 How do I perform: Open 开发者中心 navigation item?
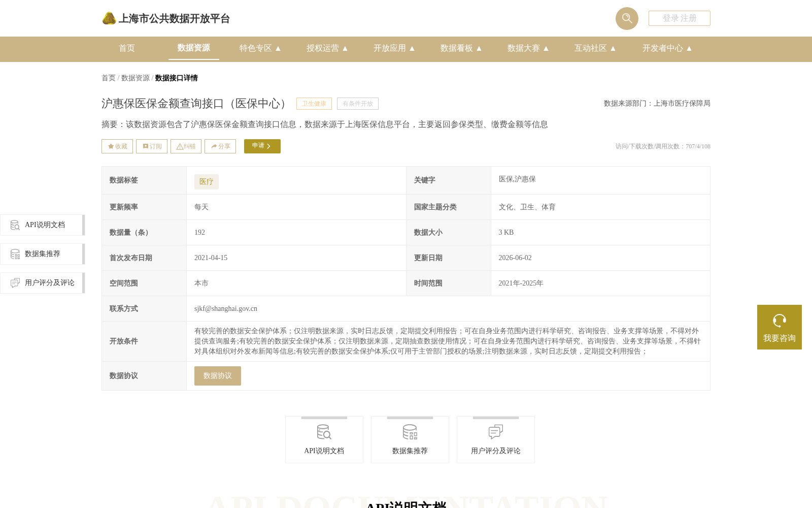point(663,48)
